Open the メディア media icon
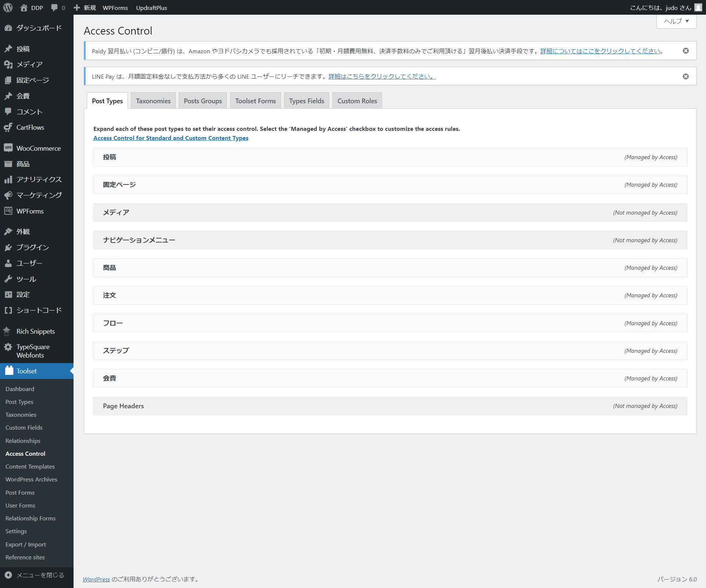 [8, 65]
